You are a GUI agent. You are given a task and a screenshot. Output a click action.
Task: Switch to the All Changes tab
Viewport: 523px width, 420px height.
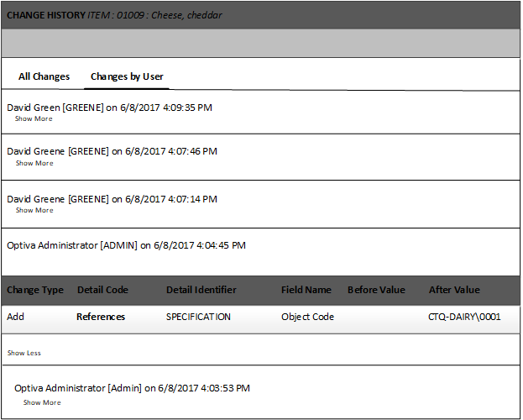[x=44, y=76]
